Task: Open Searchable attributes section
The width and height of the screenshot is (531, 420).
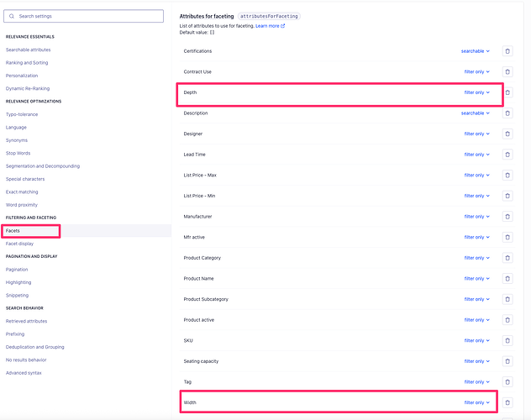Action: point(28,50)
